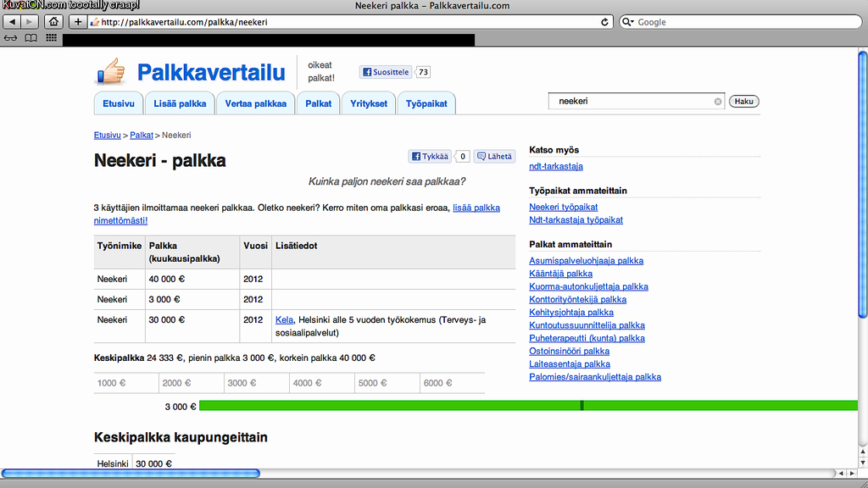Open the Kela link in the table
The height and width of the screenshot is (488, 868).
tap(284, 320)
